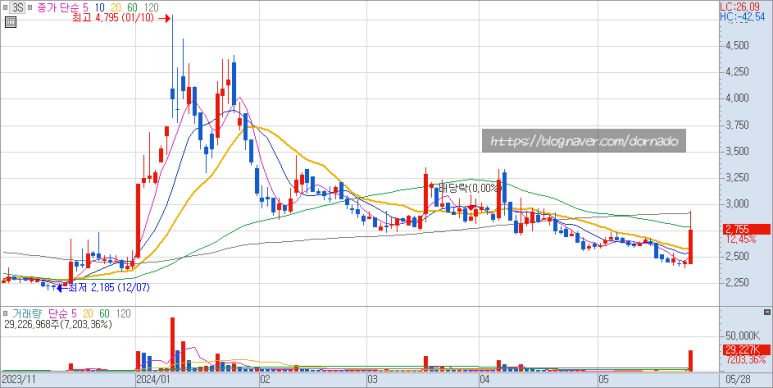Viewport: 773px width, 388px height.
Task: Click the 4,000 price axis label
Action: (x=738, y=99)
